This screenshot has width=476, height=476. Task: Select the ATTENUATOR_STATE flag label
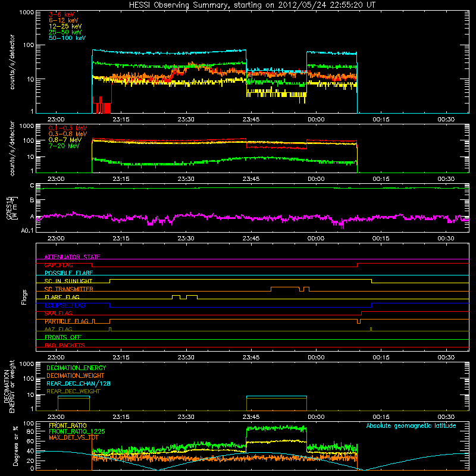tap(72, 257)
